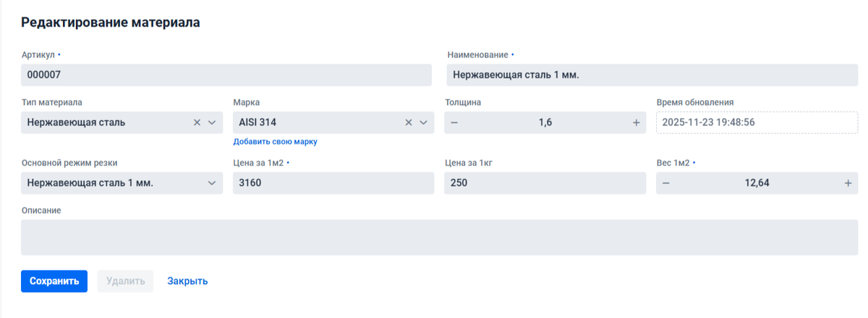Increase Толщина with the plus button
868x318 pixels.
coord(637,123)
